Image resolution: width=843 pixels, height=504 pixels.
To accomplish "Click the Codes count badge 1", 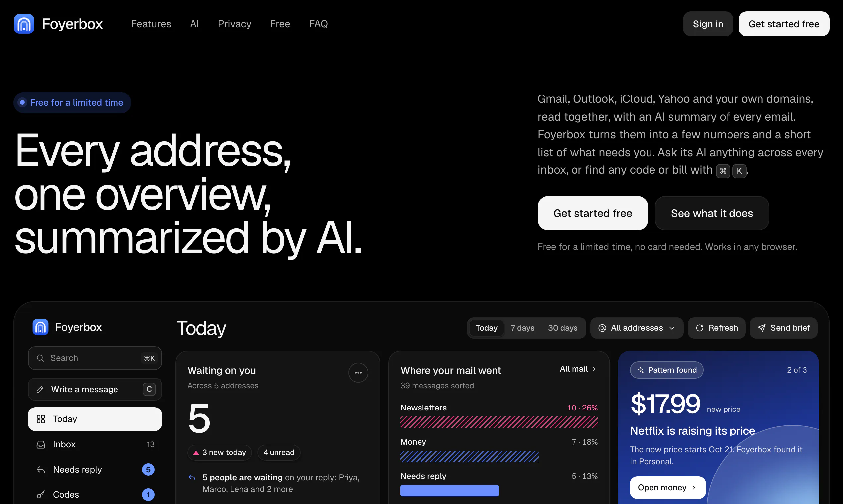I will [148, 494].
